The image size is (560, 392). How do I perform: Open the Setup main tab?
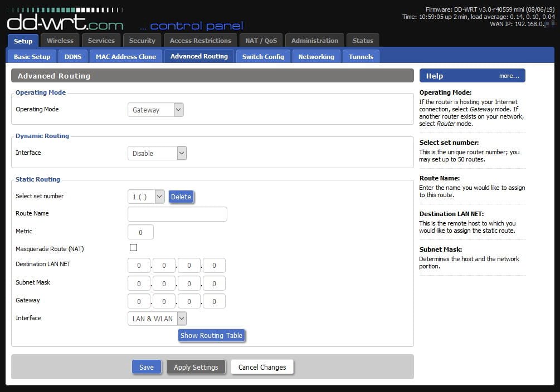(23, 41)
